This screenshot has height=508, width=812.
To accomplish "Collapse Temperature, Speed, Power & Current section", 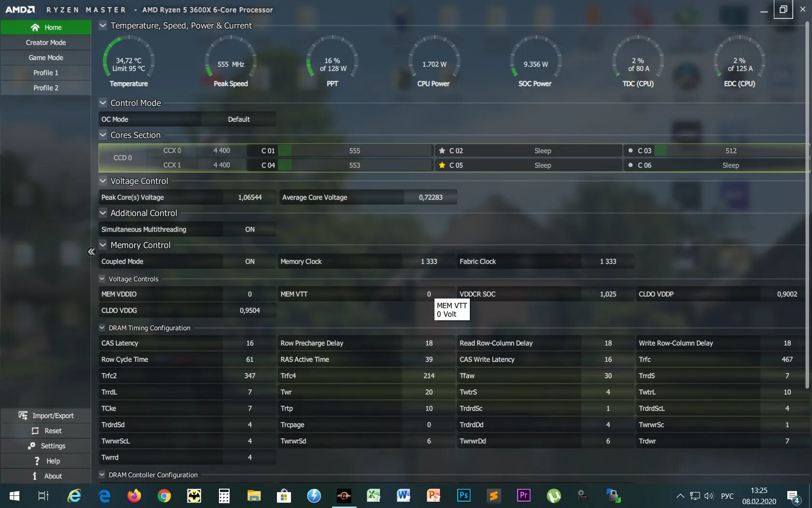I will [x=103, y=25].
